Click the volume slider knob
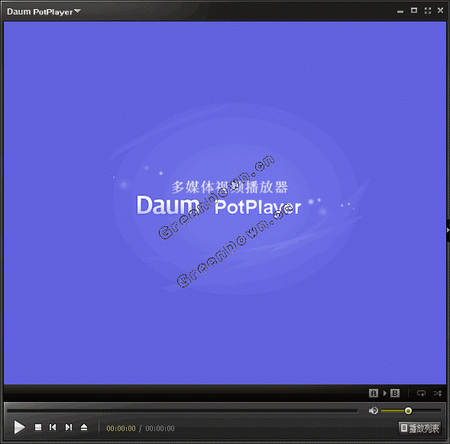450x444 pixels. click(x=408, y=411)
